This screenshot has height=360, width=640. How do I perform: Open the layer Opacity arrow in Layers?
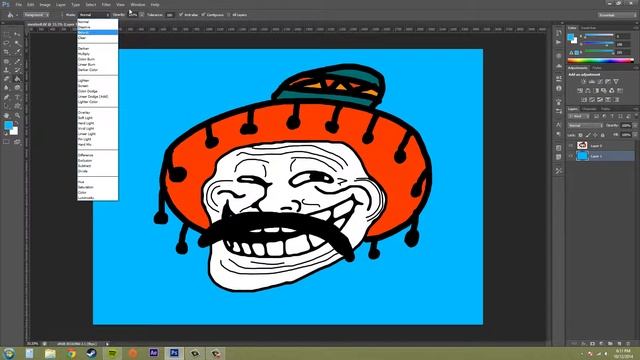coord(634,126)
